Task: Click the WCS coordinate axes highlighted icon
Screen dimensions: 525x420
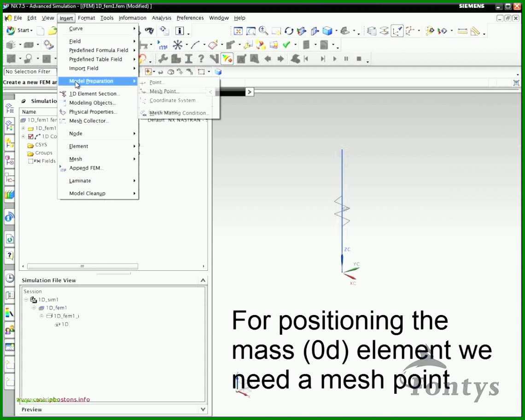Action: point(397,31)
